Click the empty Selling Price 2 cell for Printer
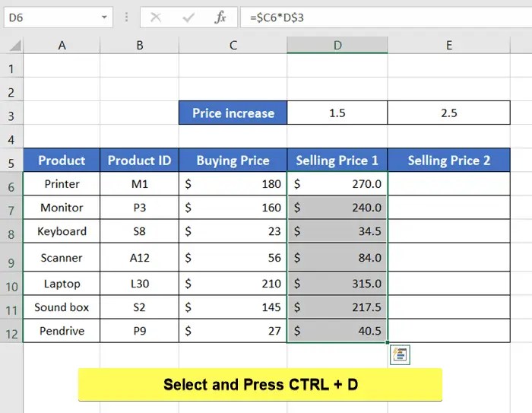The image size is (532, 413). [449, 184]
